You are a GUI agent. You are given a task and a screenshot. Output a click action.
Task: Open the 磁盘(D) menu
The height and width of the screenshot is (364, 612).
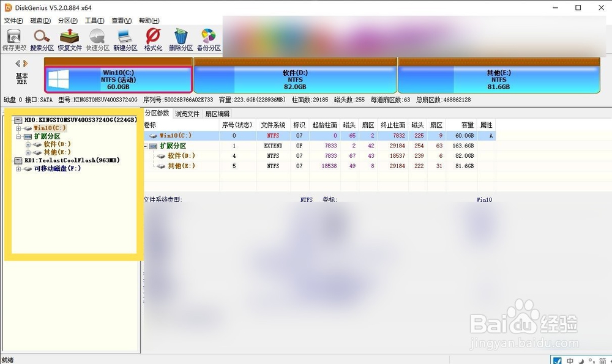click(40, 21)
